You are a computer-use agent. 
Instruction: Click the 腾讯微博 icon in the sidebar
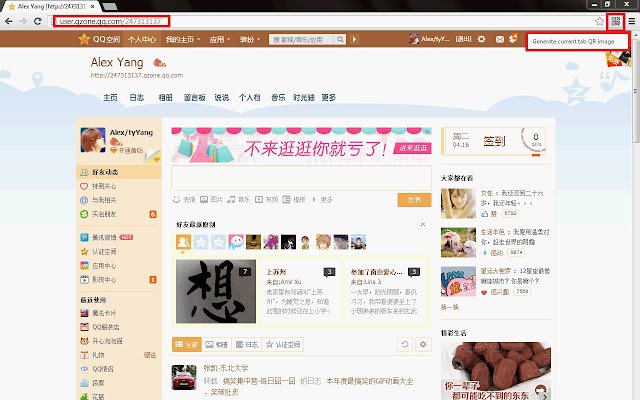84,237
